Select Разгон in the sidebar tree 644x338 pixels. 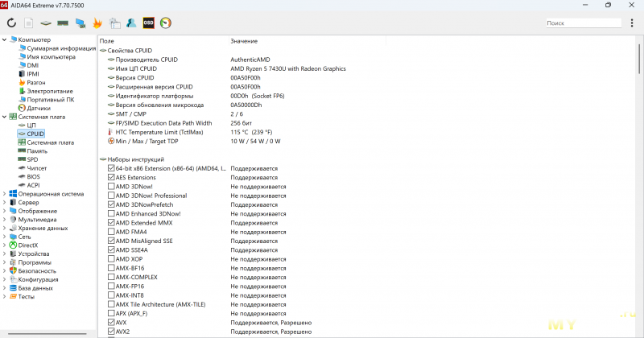point(36,82)
